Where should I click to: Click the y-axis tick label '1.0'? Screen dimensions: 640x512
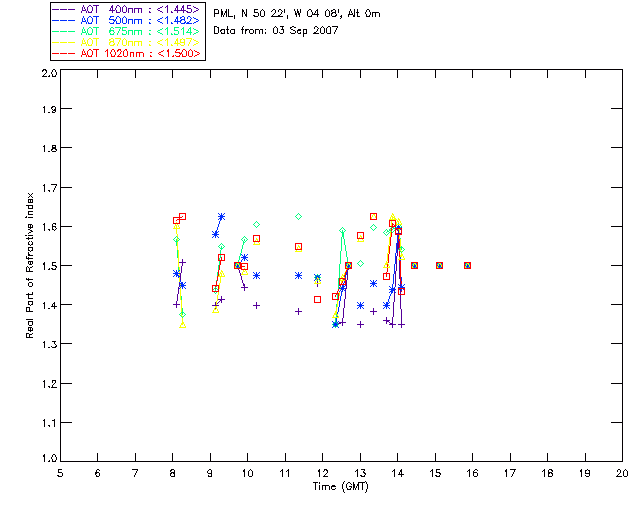click(49, 458)
